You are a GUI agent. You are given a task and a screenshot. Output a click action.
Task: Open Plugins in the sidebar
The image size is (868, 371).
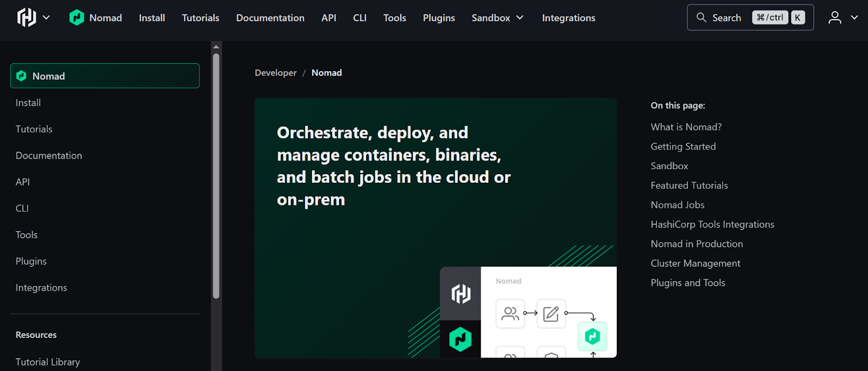click(x=31, y=261)
